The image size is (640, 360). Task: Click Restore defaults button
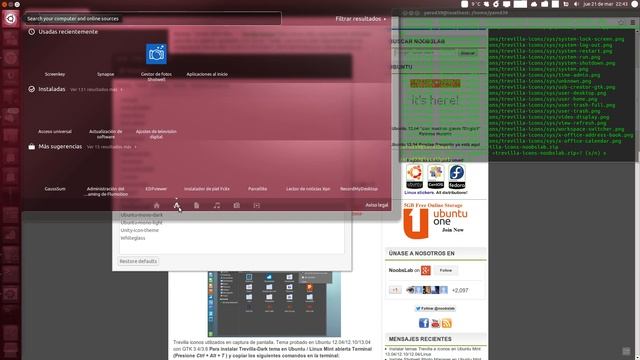coord(138,261)
